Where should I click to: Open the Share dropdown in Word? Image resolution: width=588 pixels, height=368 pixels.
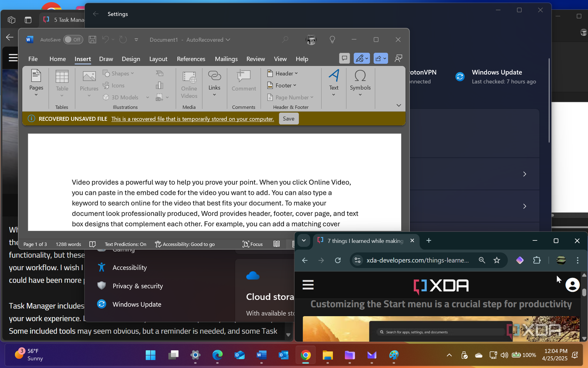point(381,58)
